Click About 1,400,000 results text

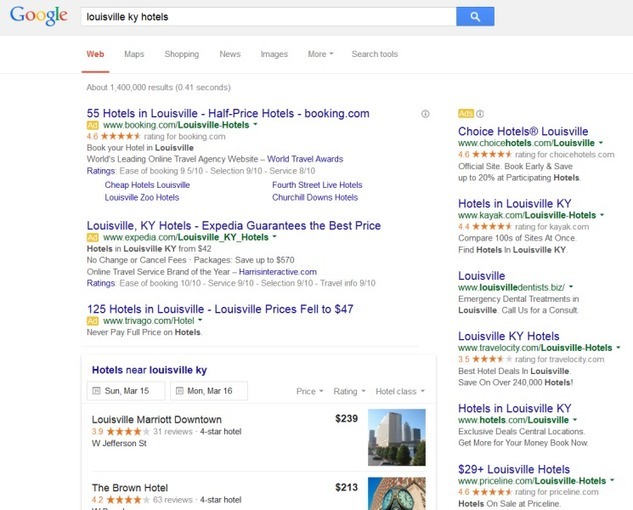pyautogui.click(x=158, y=87)
